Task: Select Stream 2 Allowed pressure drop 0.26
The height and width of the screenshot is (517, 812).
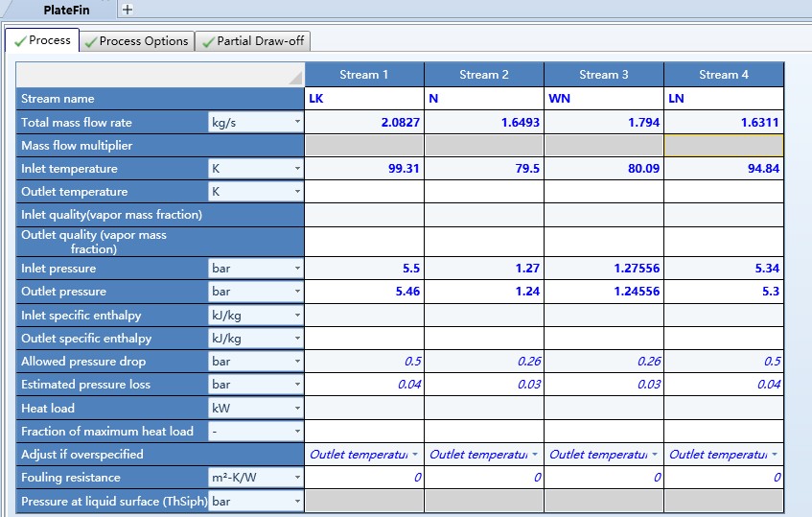Action: 484,362
